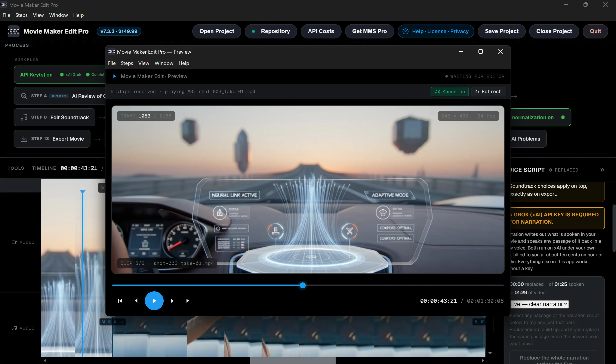Click the AUDIO track music icon
The height and width of the screenshot is (364, 616).
click(15, 328)
